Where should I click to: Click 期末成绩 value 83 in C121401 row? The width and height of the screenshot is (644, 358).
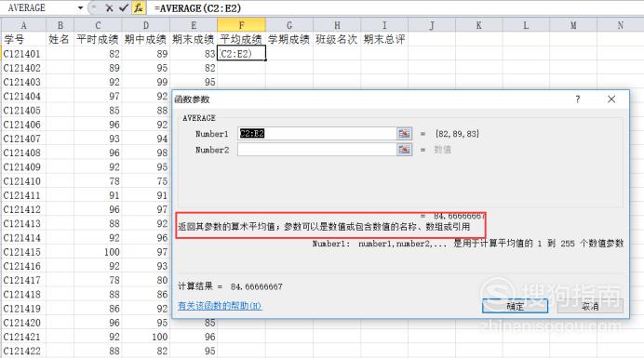(x=210, y=54)
